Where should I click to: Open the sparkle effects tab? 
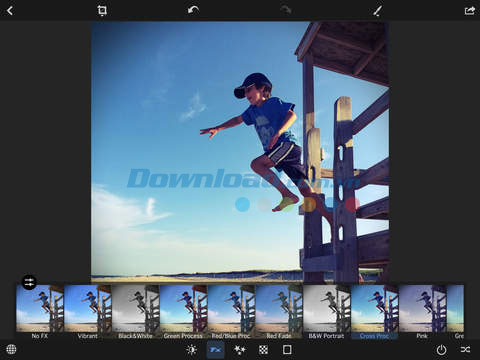(x=240, y=349)
